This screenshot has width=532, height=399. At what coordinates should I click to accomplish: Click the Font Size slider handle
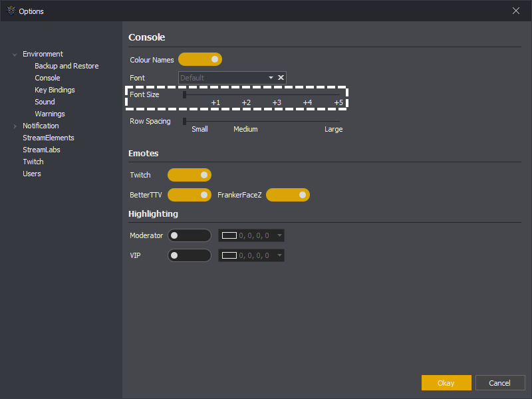tap(185, 94)
